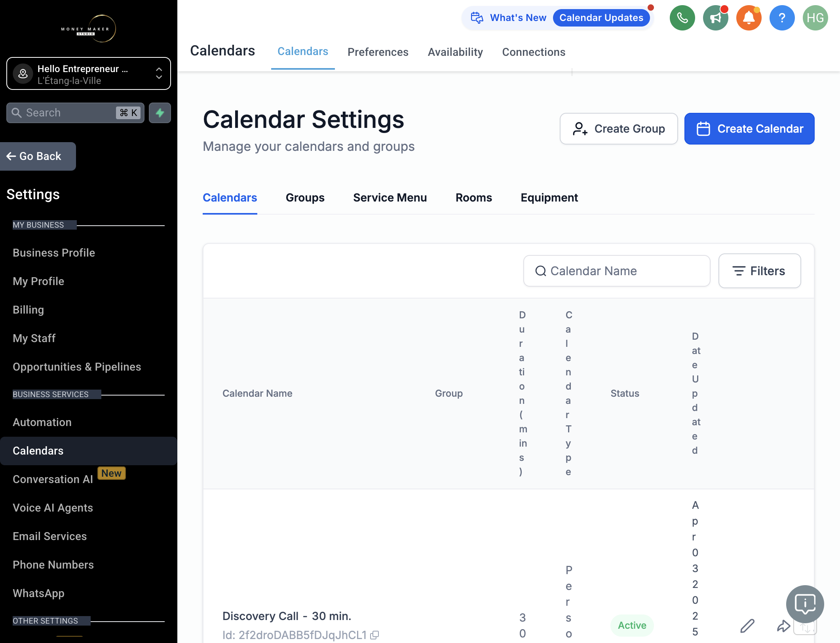
Task: Copy the Discovery Call calendar Id
Action: (374, 635)
